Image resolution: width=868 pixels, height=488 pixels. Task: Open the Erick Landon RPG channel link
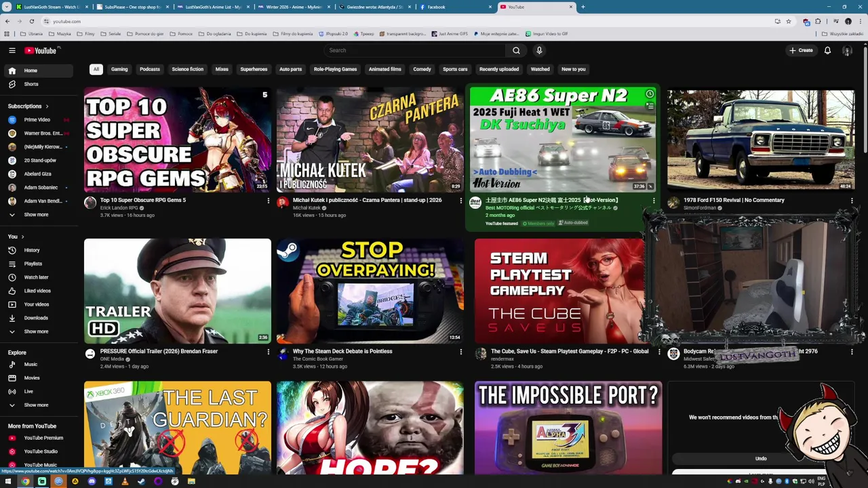click(119, 208)
